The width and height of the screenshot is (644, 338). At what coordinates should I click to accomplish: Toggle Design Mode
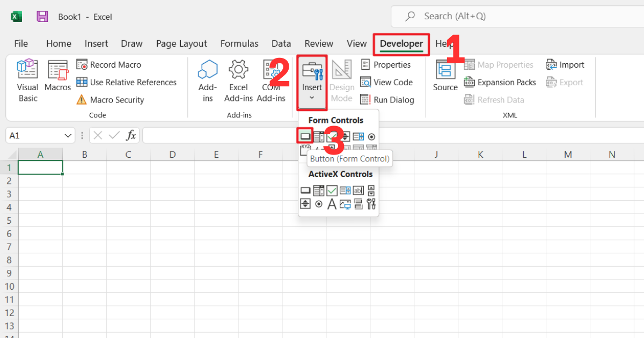(342, 81)
